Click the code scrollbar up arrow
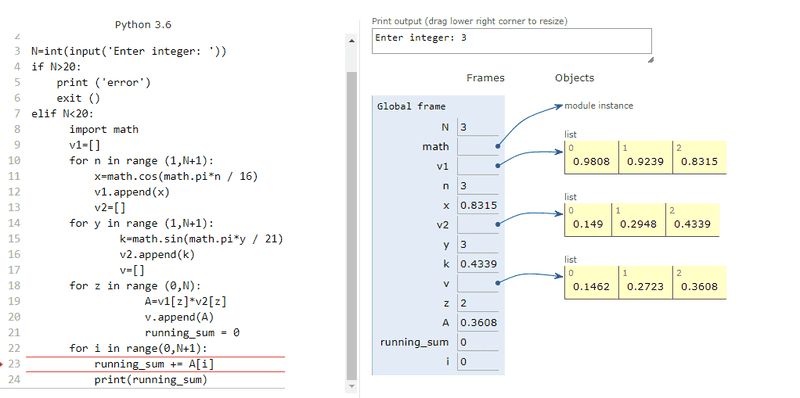The height and width of the screenshot is (398, 800). click(x=351, y=41)
